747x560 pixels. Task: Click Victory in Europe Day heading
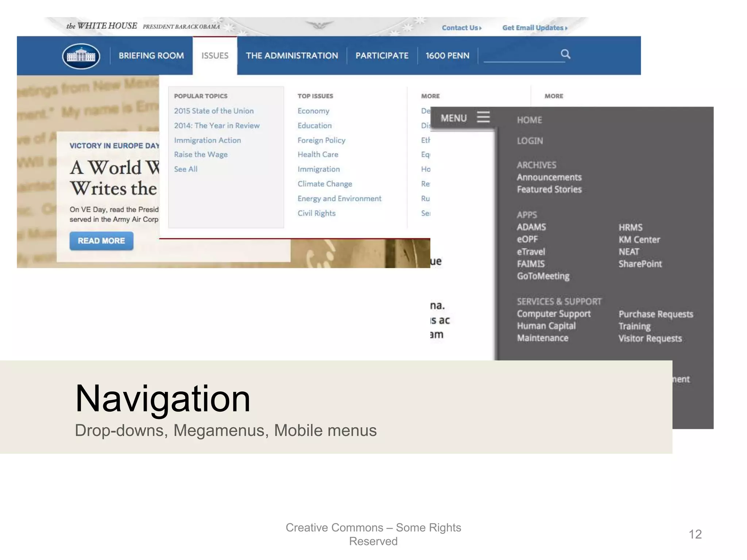tap(115, 145)
